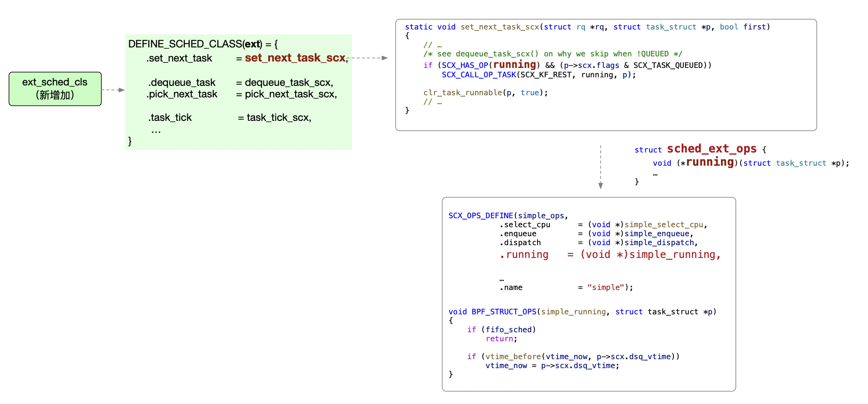Click the 'vtime_now = p->scx.dsq_vtime;' assignment
The image size is (868, 404).
pyautogui.click(x=552, y=366)
